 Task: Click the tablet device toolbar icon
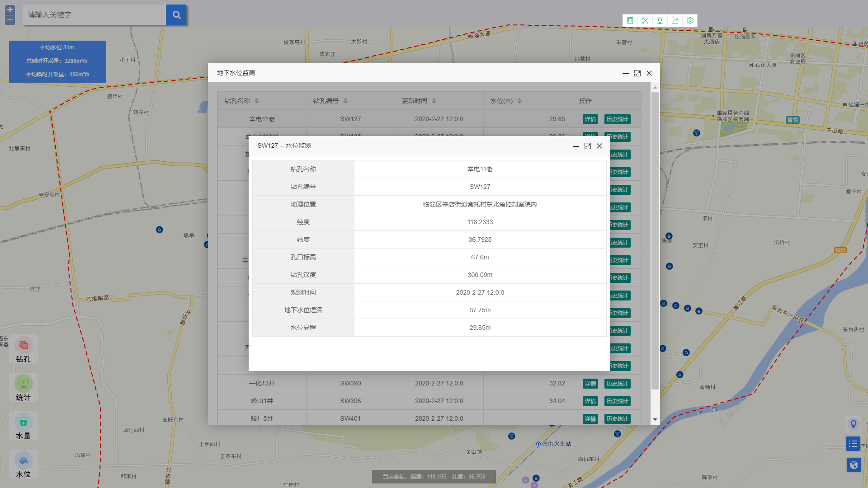(x=630, y=21)
